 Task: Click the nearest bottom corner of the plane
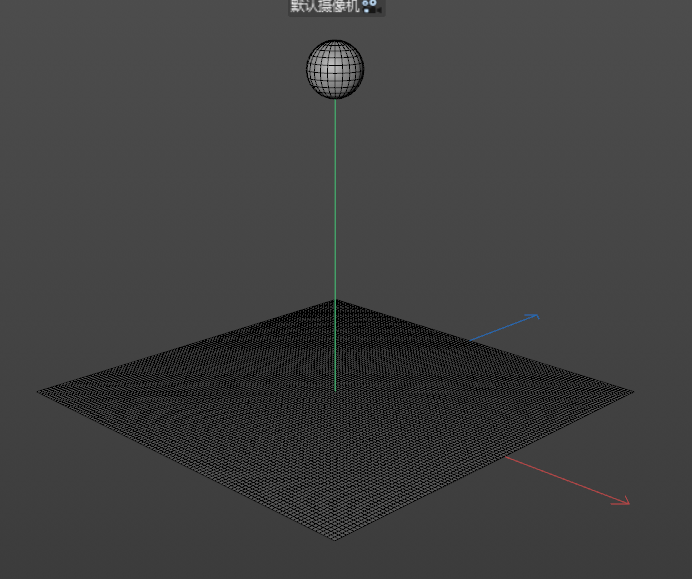(x=335, y=538)
